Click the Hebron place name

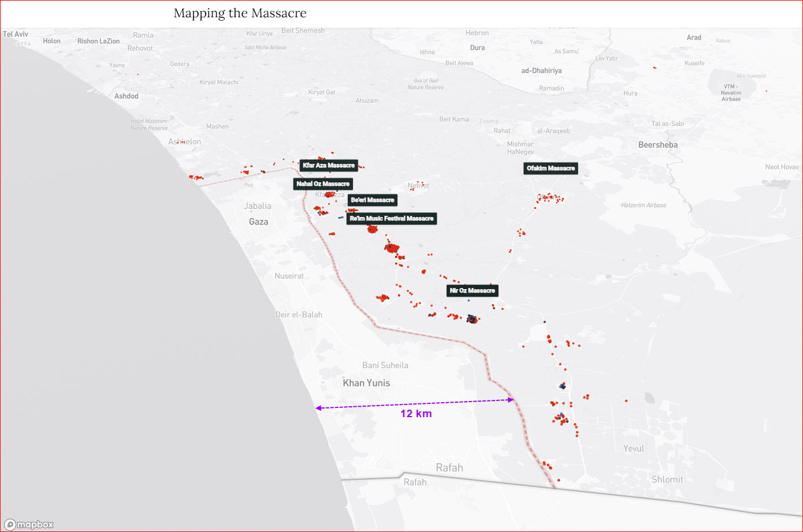pos(477,33)
